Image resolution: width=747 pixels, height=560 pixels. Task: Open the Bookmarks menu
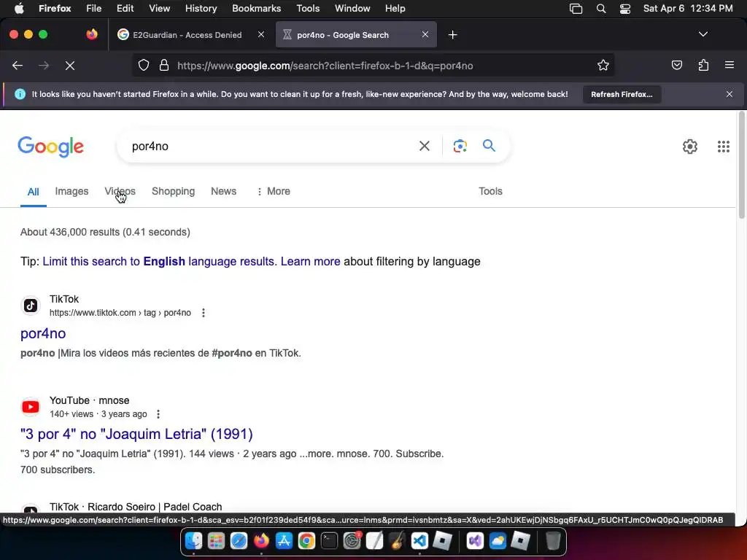[x=256, y=9]
